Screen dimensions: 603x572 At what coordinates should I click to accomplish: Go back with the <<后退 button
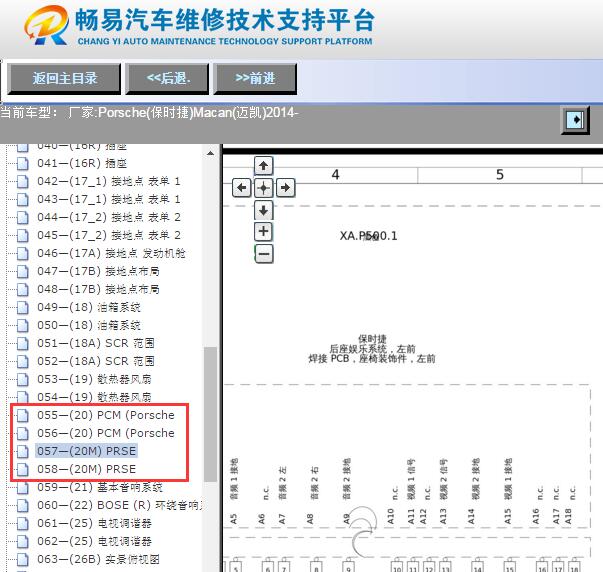(168, 78)
